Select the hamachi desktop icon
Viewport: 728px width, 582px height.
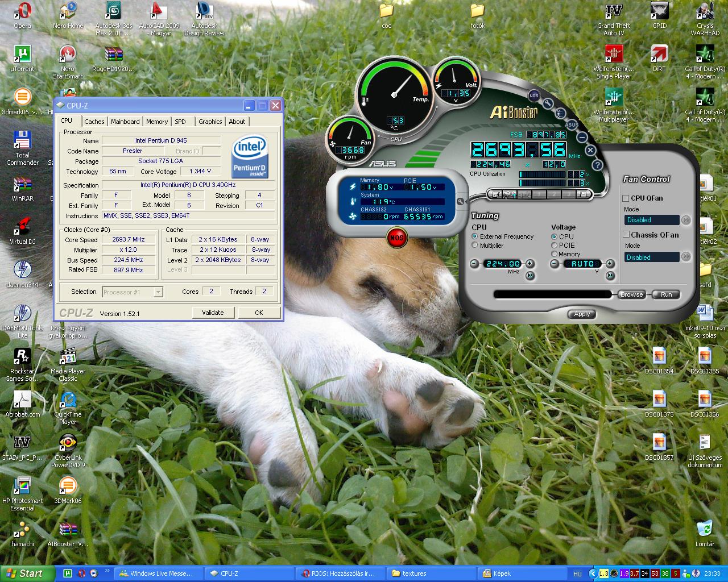22,534
